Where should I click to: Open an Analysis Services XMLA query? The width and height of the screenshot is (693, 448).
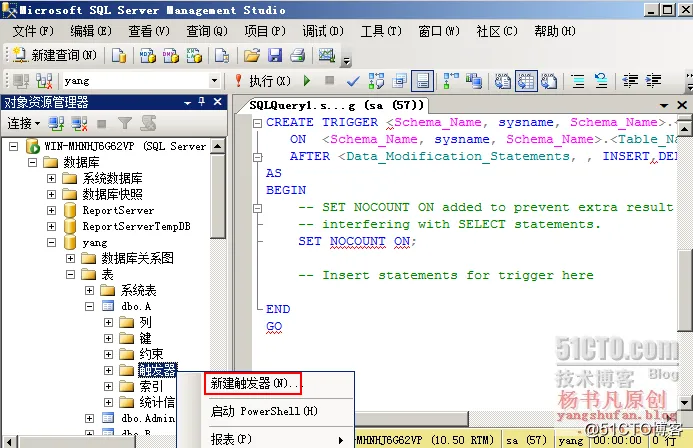(x=194, y=56)
